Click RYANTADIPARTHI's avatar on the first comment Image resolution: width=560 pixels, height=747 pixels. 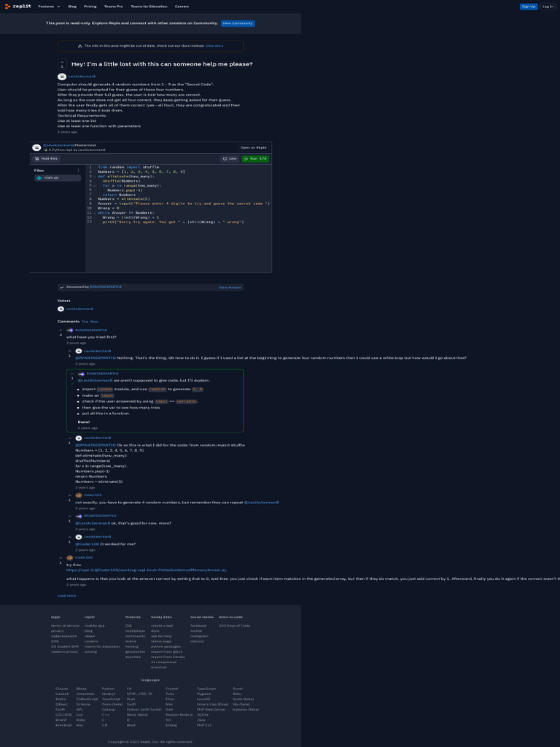pyautogui.click(x=70, y=330)
